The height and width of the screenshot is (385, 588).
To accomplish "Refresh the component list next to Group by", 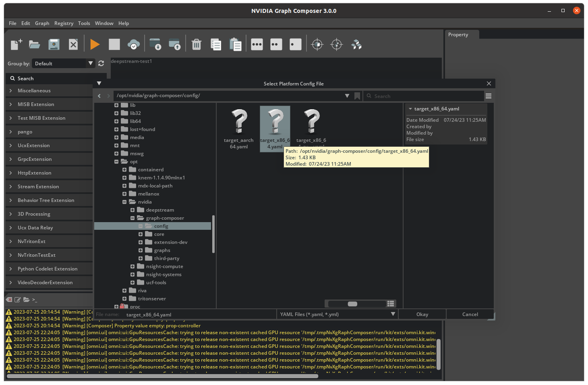I will 101,63.
